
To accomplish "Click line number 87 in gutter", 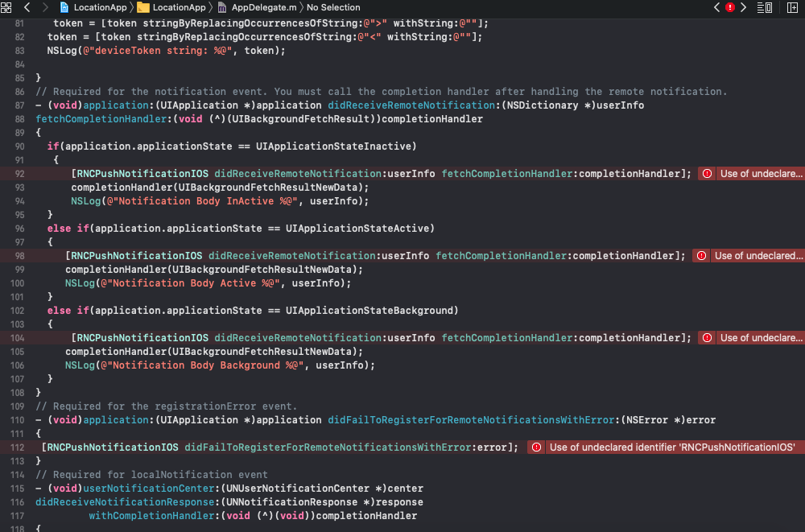I will [x=19, y=105].
